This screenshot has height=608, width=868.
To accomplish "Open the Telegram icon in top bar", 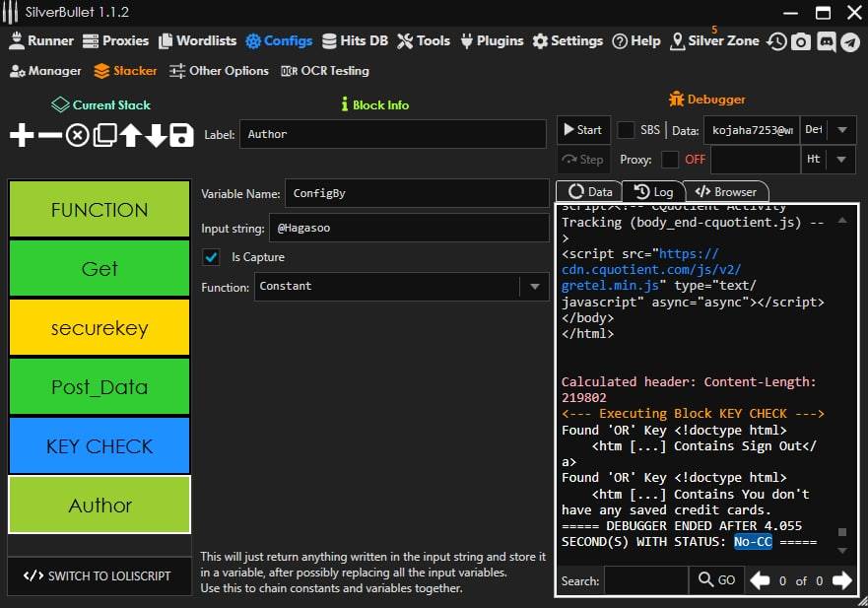I will 850,41.
